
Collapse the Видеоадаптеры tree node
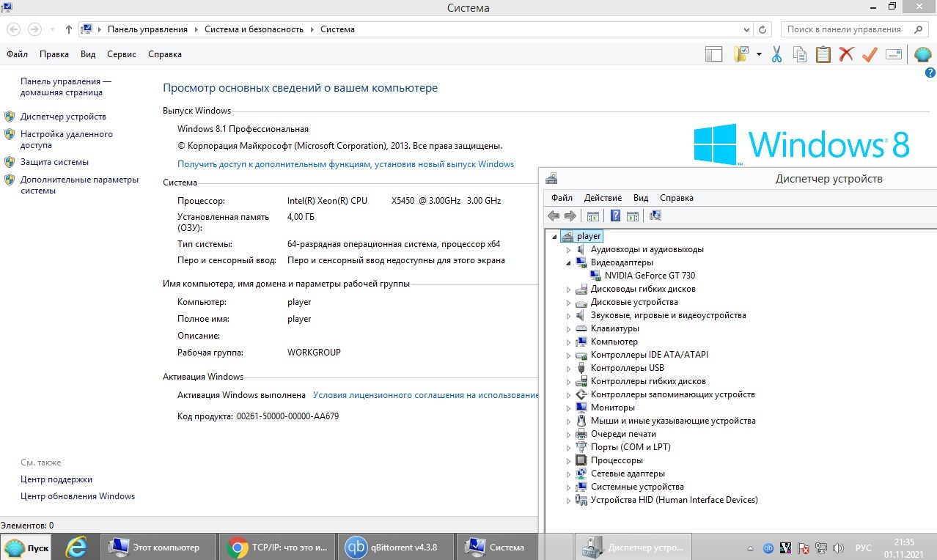pyautogui.click(x=568, y=262)
